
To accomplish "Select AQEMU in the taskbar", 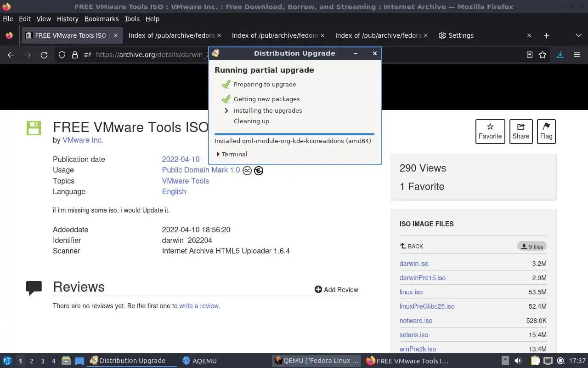I will click(x=199, y=361).
